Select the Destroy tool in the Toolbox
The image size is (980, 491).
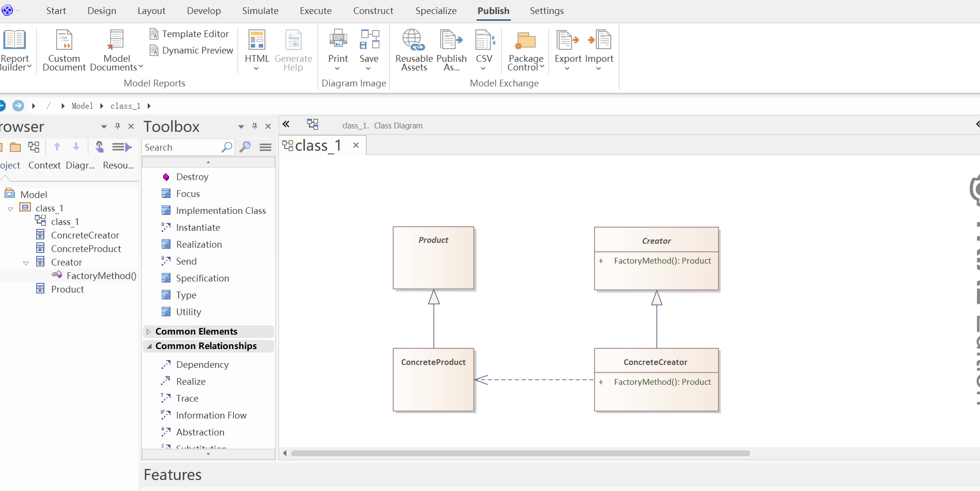pyautogui.click(x=192, y=177)
